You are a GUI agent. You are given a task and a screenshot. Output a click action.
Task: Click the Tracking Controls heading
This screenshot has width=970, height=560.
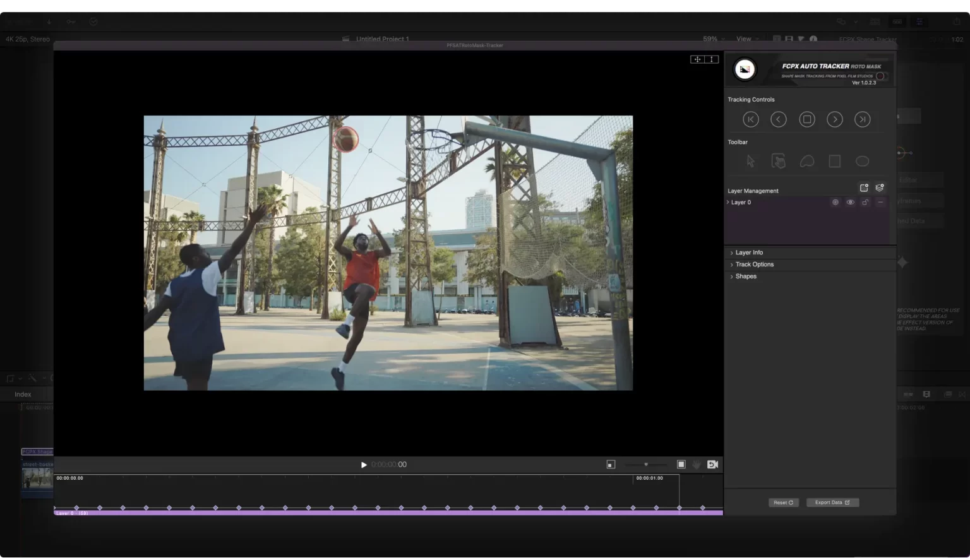(751, 100)
